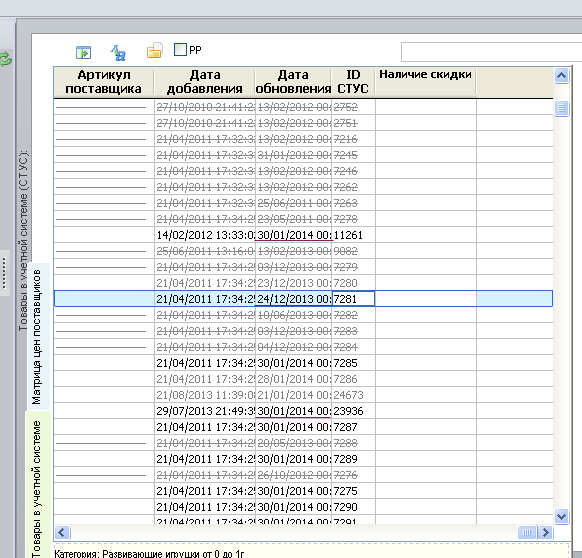Screen dimensions: 582x558
Task: Select the ID cell 2751
Action: tap(353, 123)
